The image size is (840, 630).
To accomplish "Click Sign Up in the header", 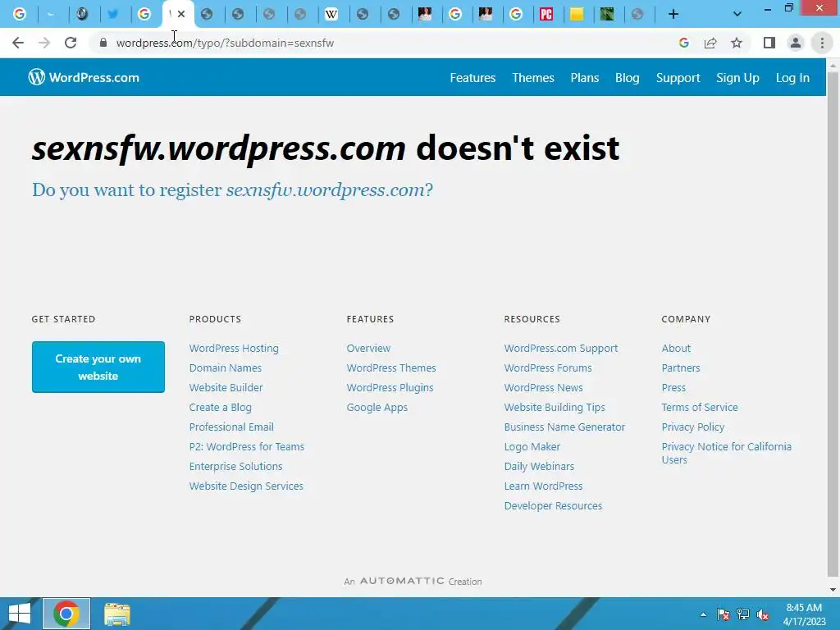I will pos(737,78).
